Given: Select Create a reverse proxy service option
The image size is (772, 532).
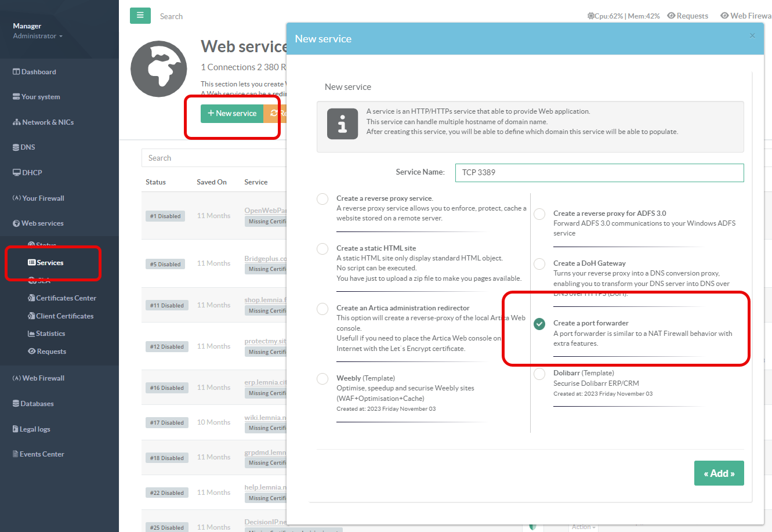Looking at the screenshot, I should (x=322, y=199).
